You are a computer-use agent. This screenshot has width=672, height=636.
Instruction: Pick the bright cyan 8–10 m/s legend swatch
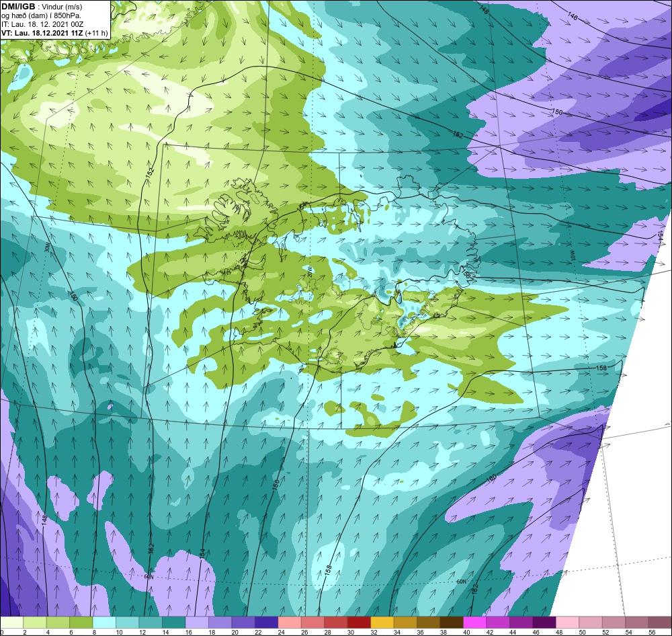click(104, 623)
